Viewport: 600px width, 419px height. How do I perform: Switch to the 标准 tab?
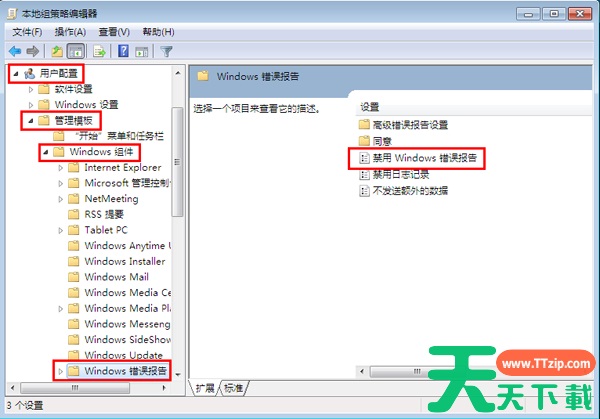tap(233, 388)
